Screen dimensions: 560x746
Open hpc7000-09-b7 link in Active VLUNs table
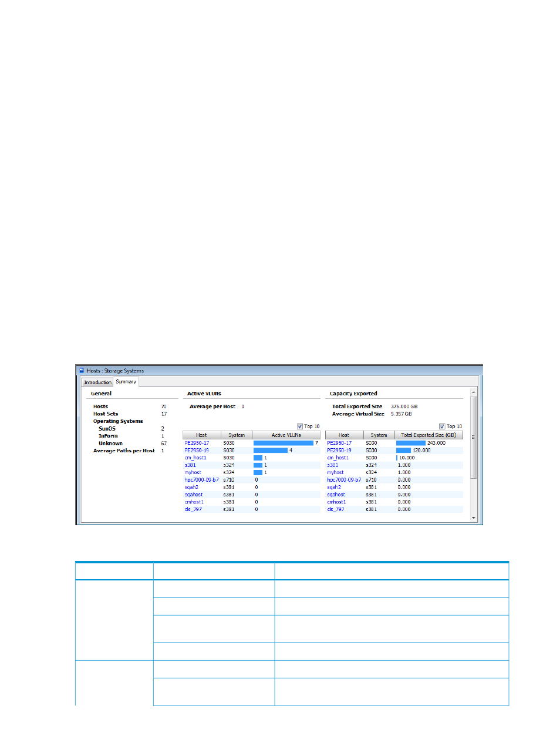click(x=201, y=480)
